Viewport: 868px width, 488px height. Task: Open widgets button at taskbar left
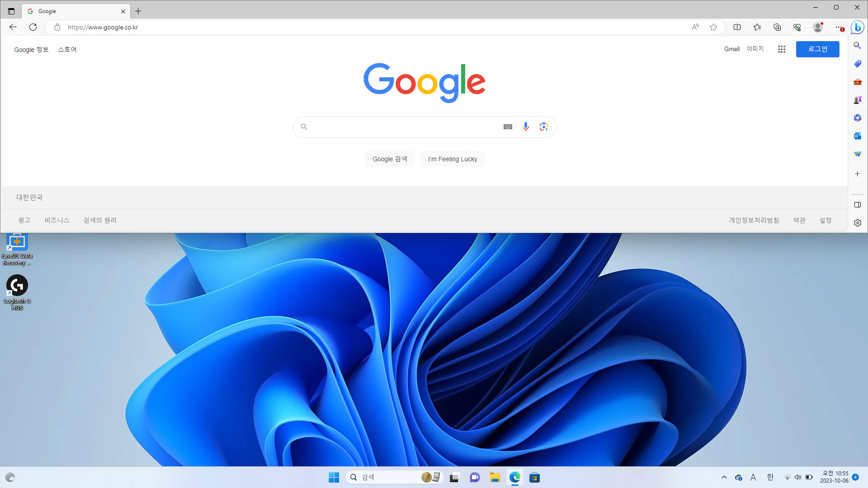[10, 477]
